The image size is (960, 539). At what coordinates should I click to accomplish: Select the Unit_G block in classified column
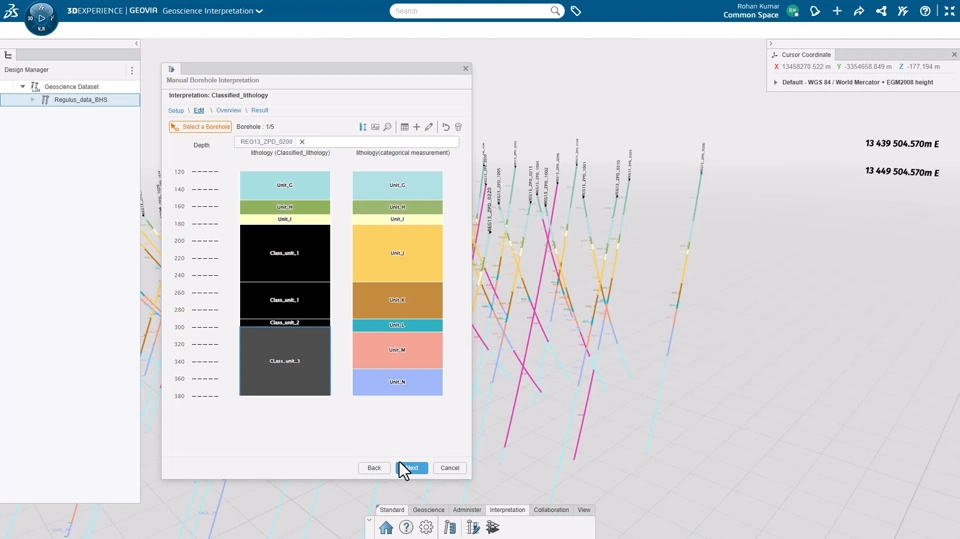[x=285, y=186]
